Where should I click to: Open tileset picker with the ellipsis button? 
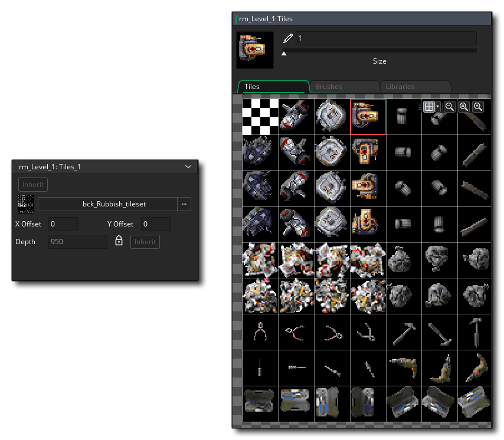(184, 203)
